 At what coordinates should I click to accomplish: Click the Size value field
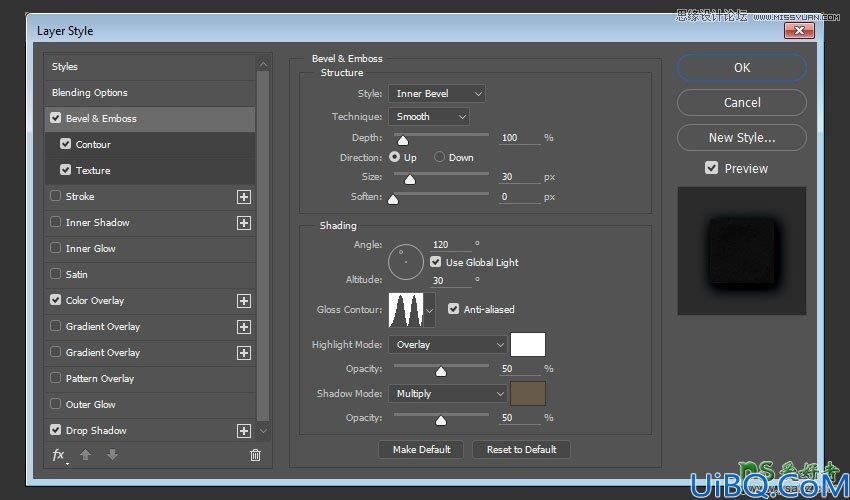click(x=519, y=177)
